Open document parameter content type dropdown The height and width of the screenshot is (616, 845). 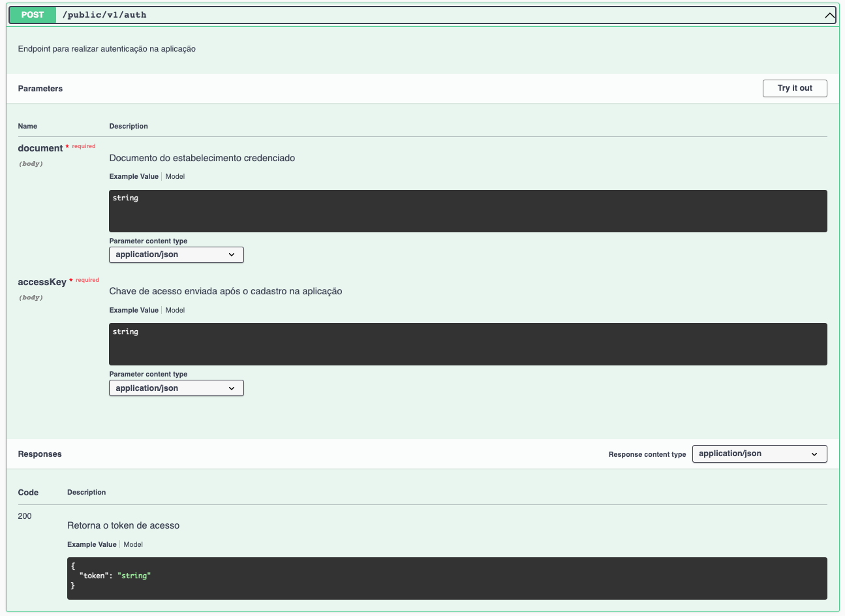[176, 254]
